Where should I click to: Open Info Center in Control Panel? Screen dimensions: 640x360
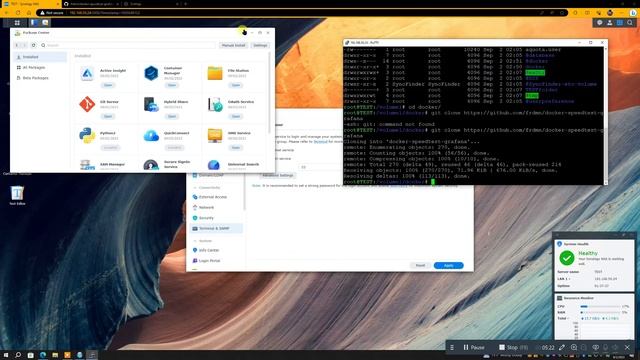coord(216,250)
